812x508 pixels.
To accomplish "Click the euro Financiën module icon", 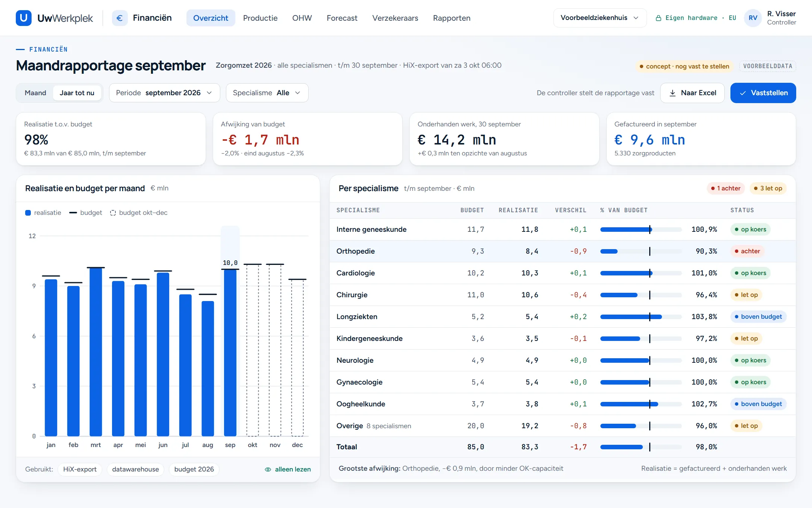I will (x=120, y=18).
